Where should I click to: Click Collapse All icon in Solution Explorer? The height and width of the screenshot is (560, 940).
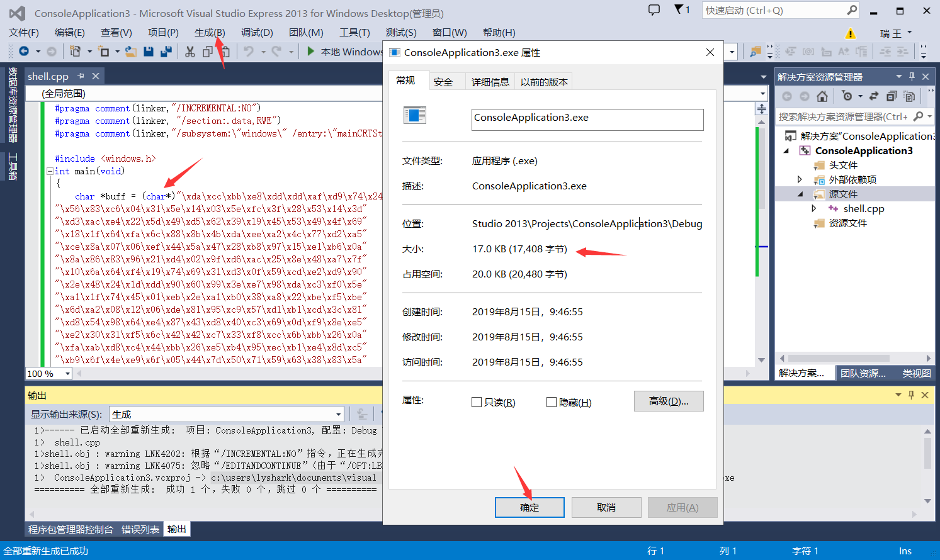tap(892, 96)
